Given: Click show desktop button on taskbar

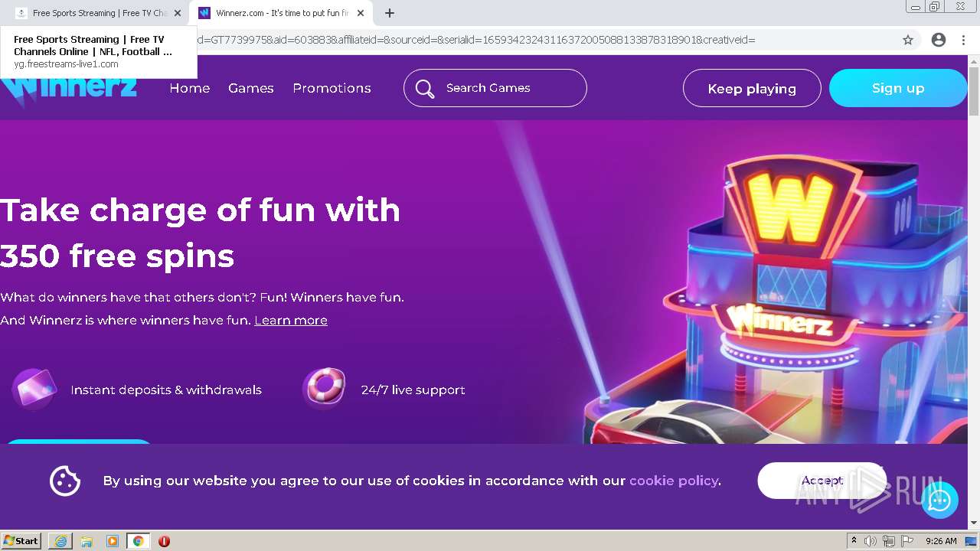Looking at the screenshot, I should pyautogui.click(x=971, y=541).
